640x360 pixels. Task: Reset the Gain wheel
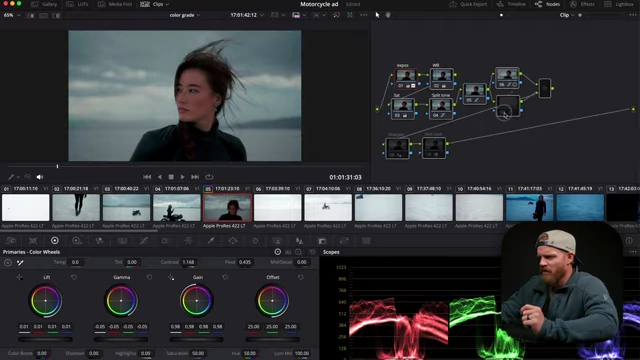click(x=225, y=277)
